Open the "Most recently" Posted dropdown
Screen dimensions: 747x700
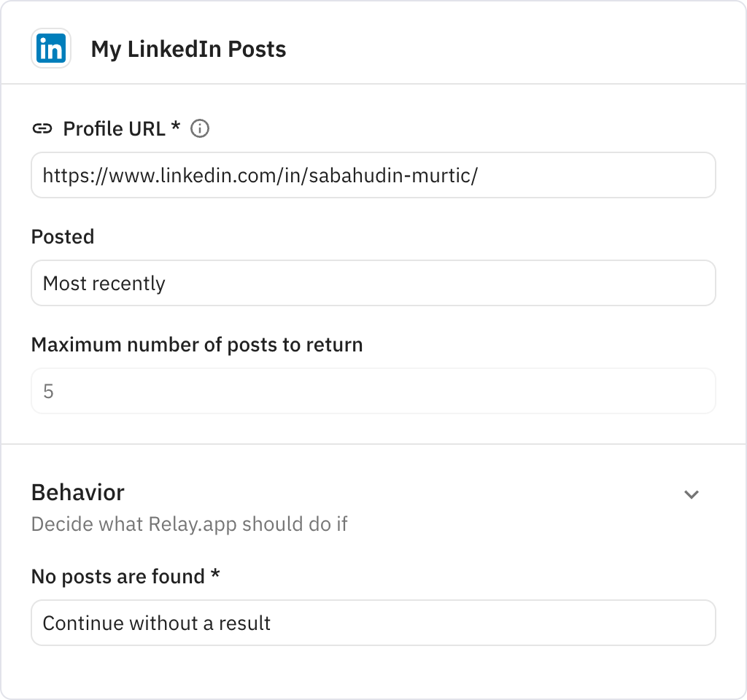pos(373,283)
